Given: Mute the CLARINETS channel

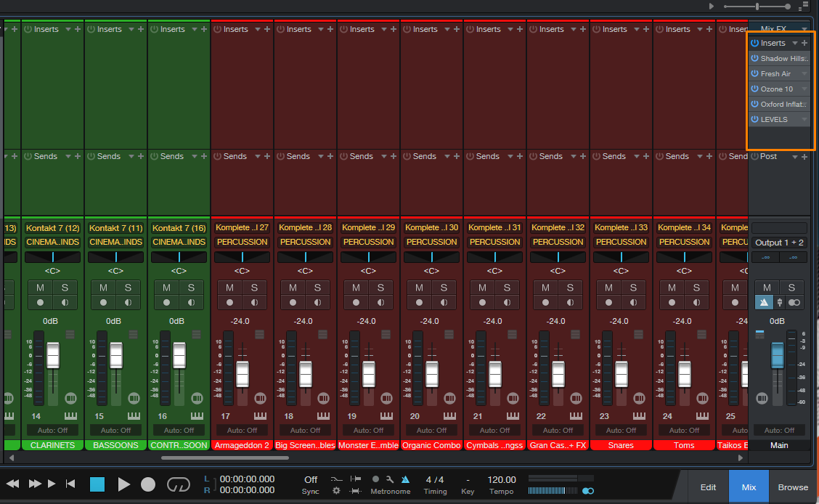Looking at the screenshot, I should click(x=40, y=288).
